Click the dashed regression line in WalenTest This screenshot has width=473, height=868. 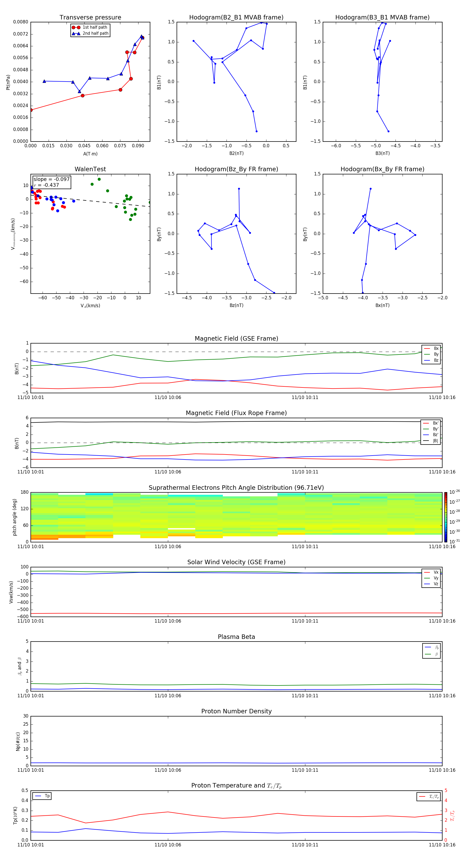pos(90,200)
